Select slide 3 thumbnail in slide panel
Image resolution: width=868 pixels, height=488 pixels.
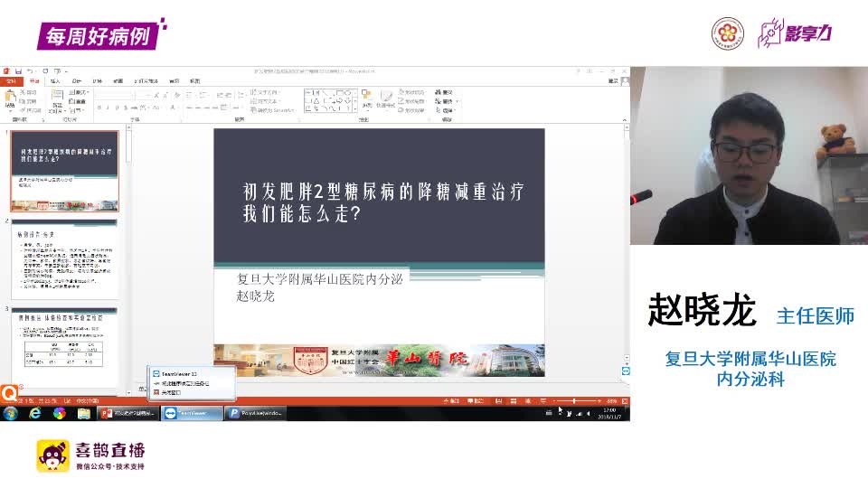pyautogui.click(x=65, y=347)
